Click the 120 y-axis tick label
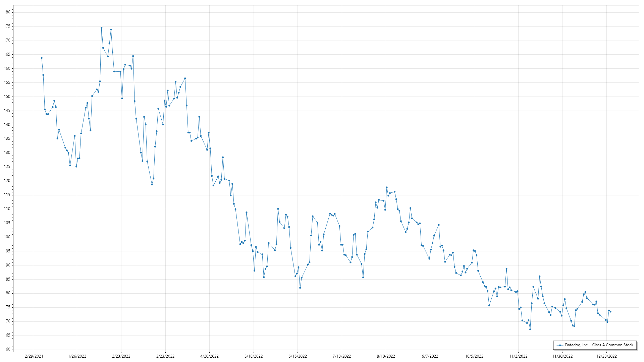Viewport: 644px width, 362px height. click(x=7, y=181)
